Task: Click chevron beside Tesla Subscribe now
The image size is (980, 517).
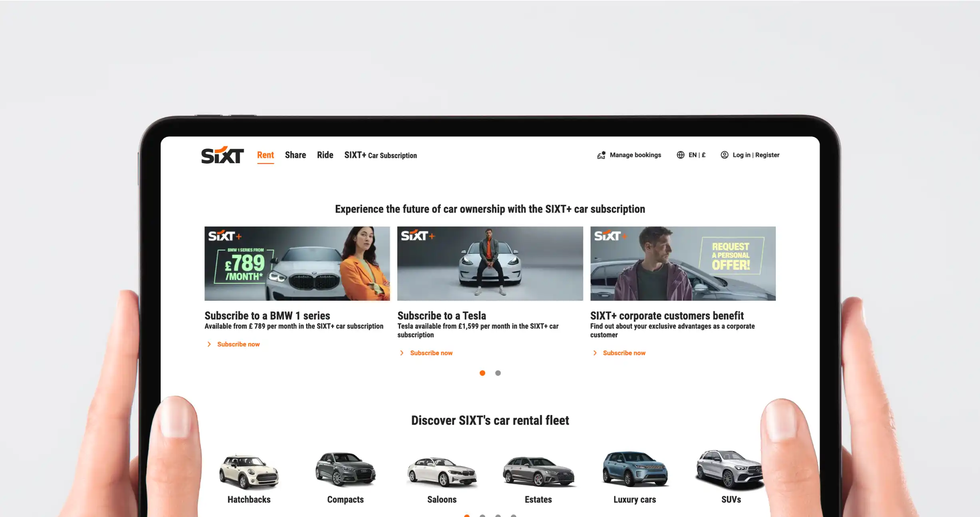Action: click(x=402, y=353)
